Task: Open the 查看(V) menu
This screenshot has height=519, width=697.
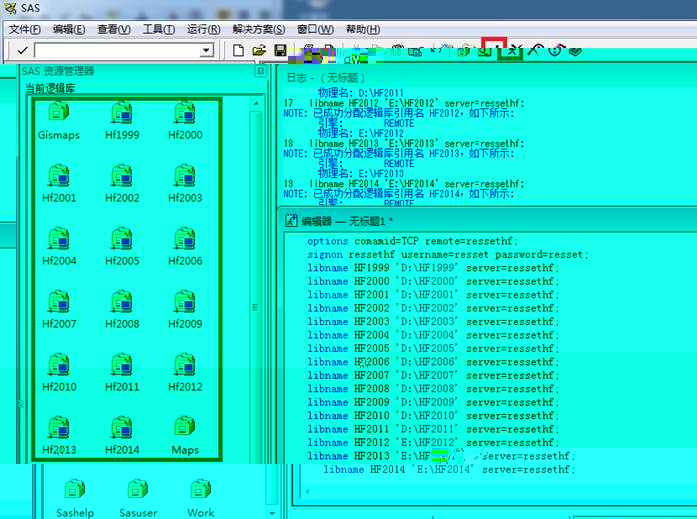Action: coord(114,29)
